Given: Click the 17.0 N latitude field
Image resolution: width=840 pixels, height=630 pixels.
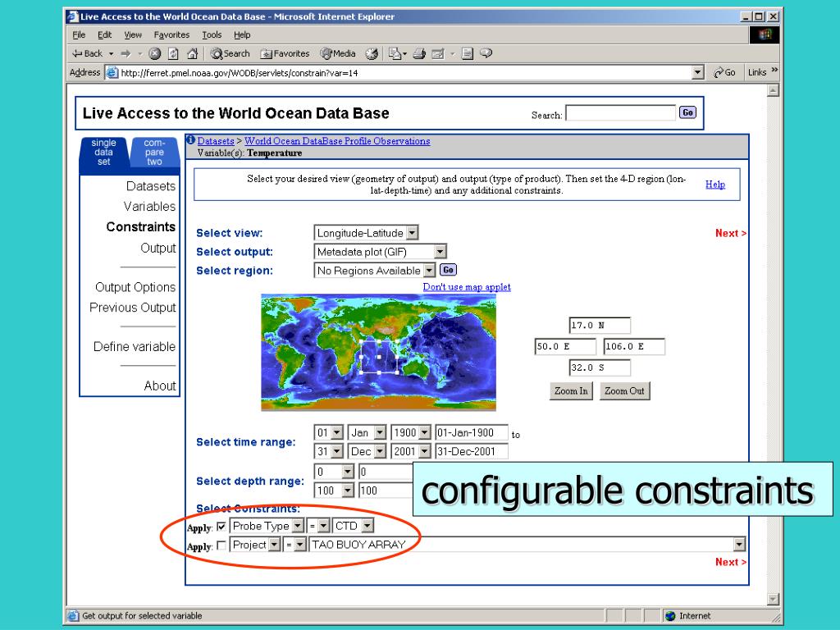Looking at the screenshot, I should [600, 325].
